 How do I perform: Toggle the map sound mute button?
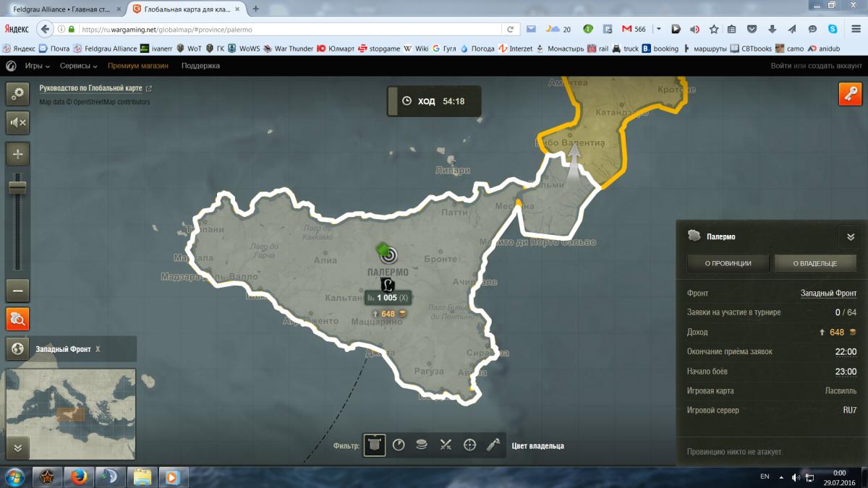(17, 123)
